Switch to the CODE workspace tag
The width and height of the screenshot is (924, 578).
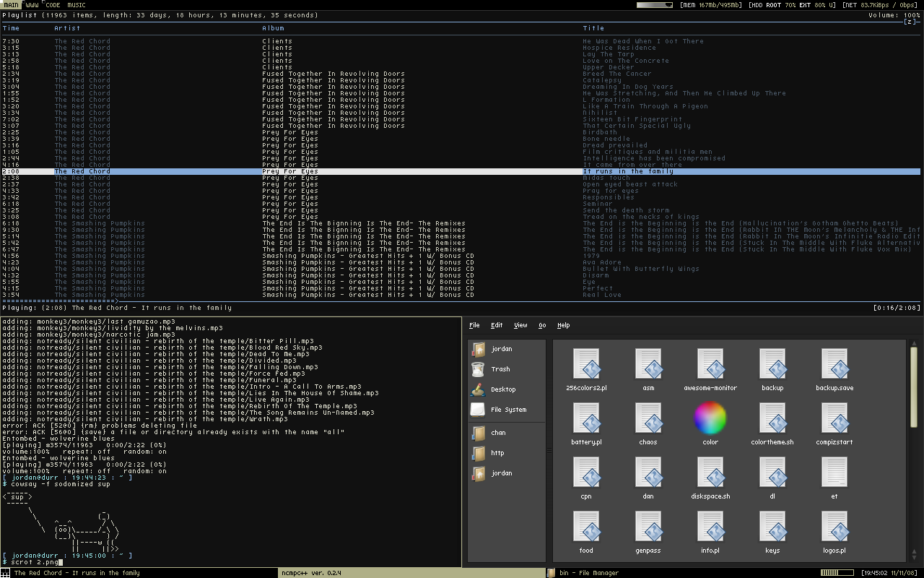coord(53,5)
